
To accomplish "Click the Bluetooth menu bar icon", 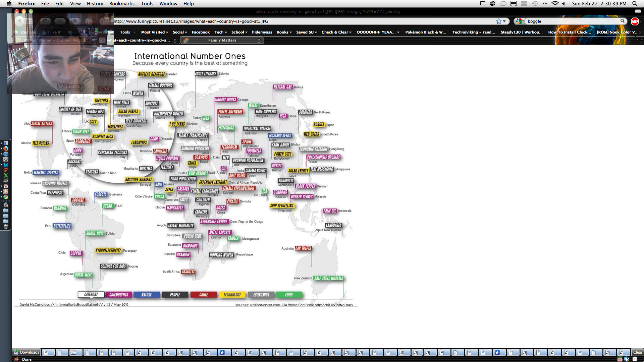I will click(545, 4).
